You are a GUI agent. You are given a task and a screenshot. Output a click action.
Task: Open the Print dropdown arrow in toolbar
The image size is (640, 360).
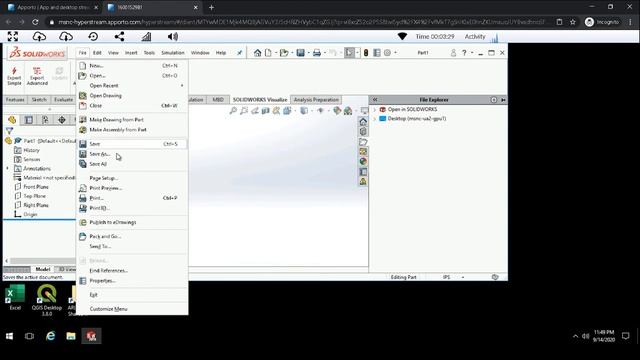(x=324, y=53)
